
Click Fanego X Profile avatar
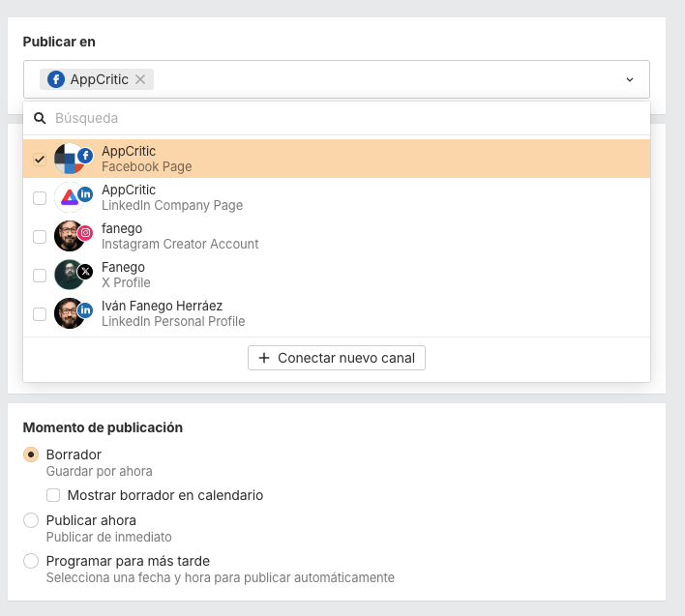click(70, 275)
